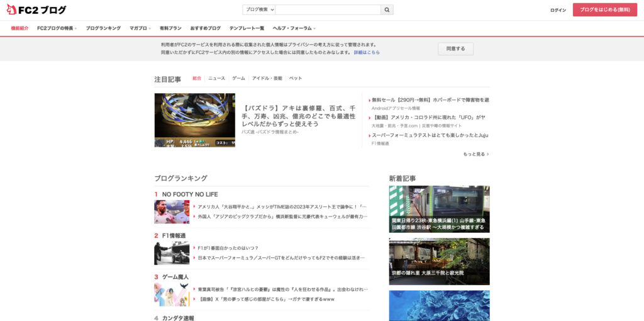Switch to the ニュース tab

coord(216,79)
